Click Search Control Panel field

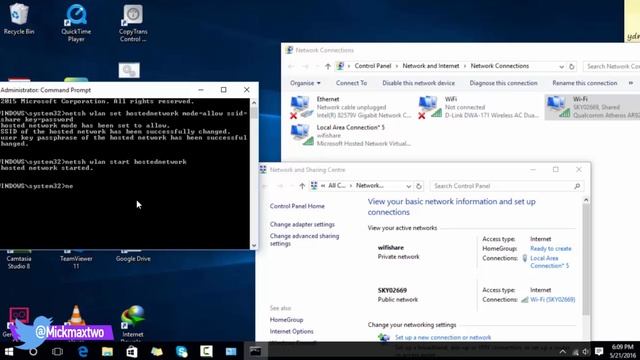[x=507, y=186]
